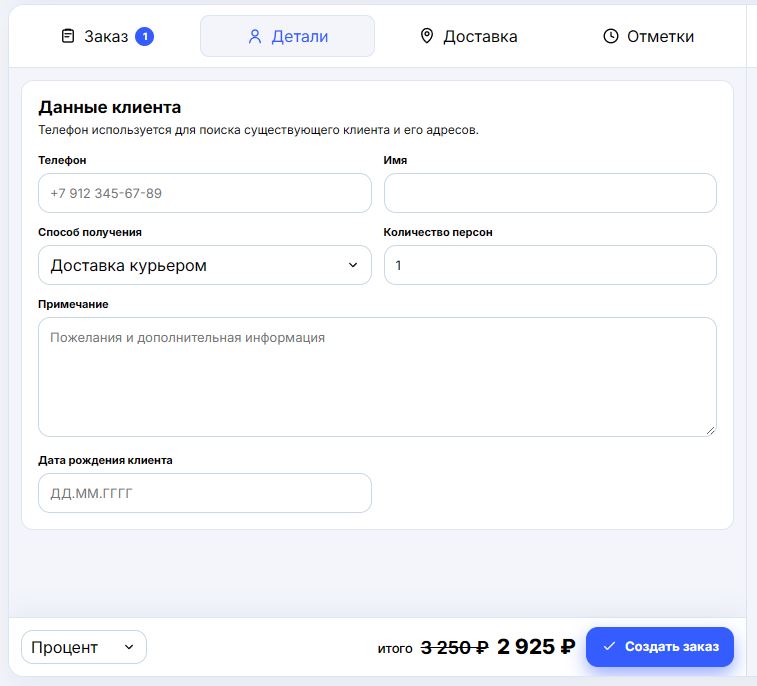Click the Способ получения label

coord(90,232)
